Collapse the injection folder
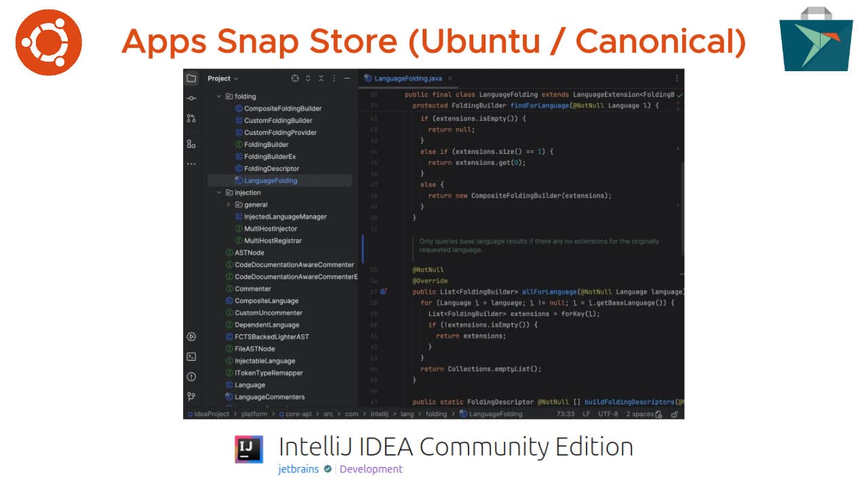 (x=219, y=192)
